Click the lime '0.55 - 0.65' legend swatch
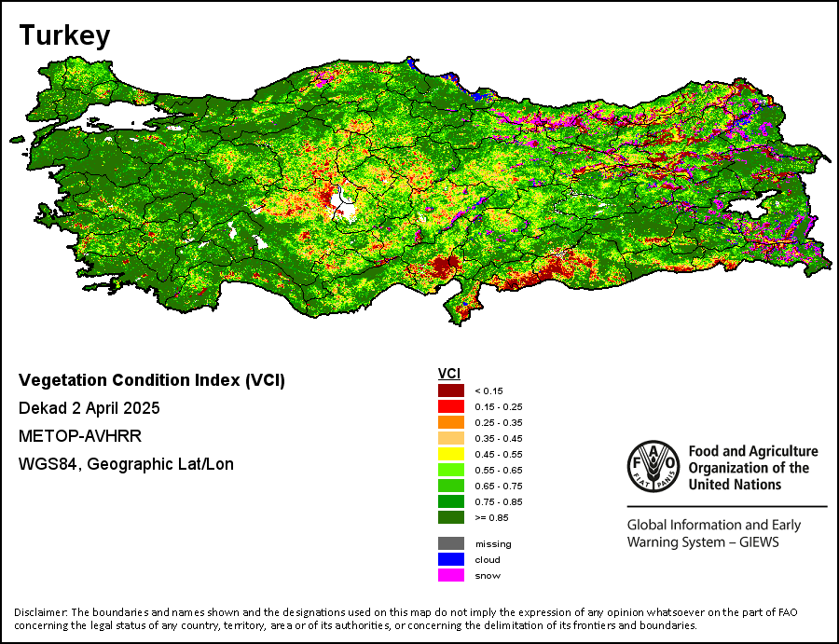The height and width of the screenshot is (644, 839). pos(451,470)
